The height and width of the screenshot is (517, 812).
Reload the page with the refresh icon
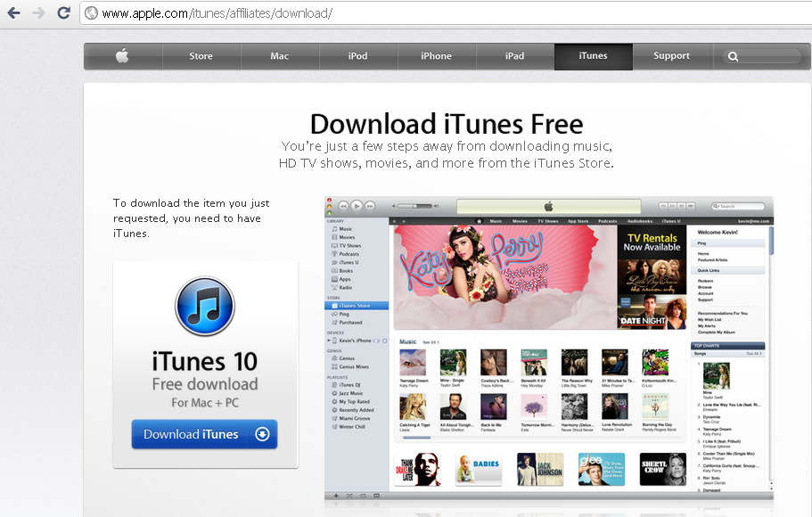pyautogui.click(x=63, y=13)
